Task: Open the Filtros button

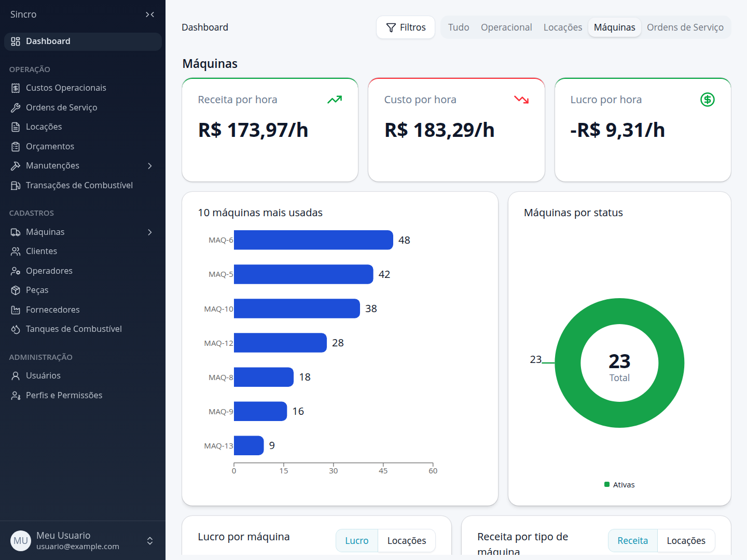Action: [406, 27]
